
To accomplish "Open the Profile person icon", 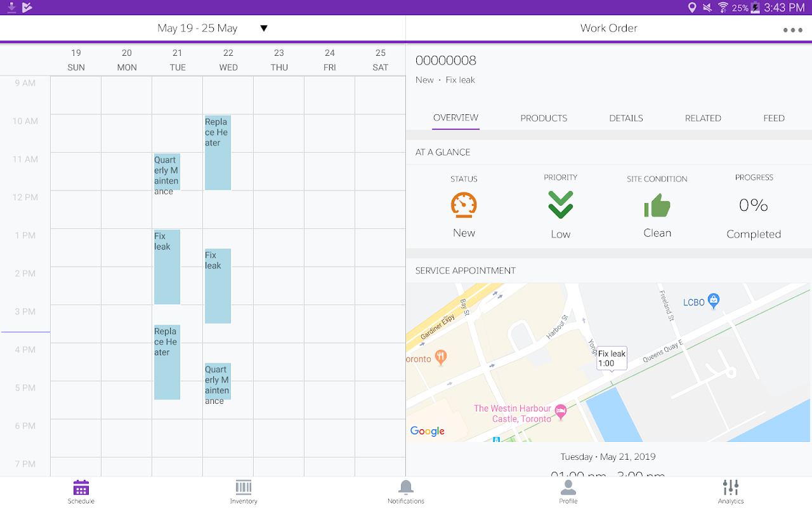I will click(568, 488).
